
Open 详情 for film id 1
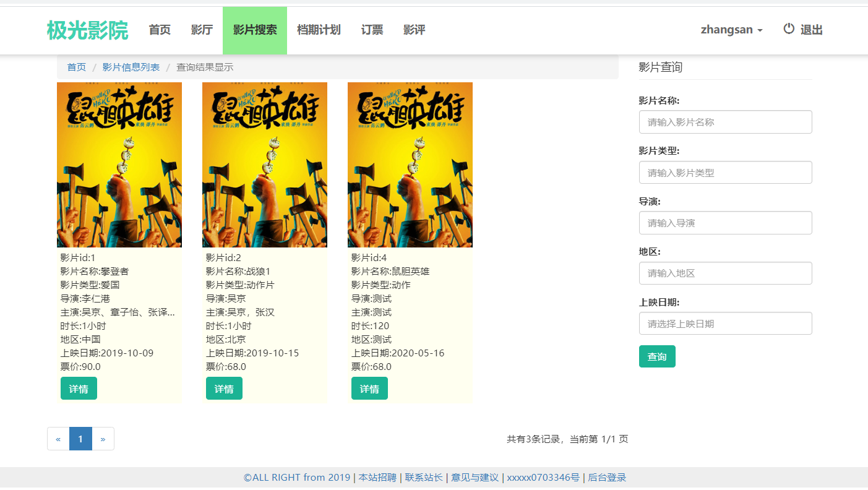pyautogui.click(x=79, y=389)
